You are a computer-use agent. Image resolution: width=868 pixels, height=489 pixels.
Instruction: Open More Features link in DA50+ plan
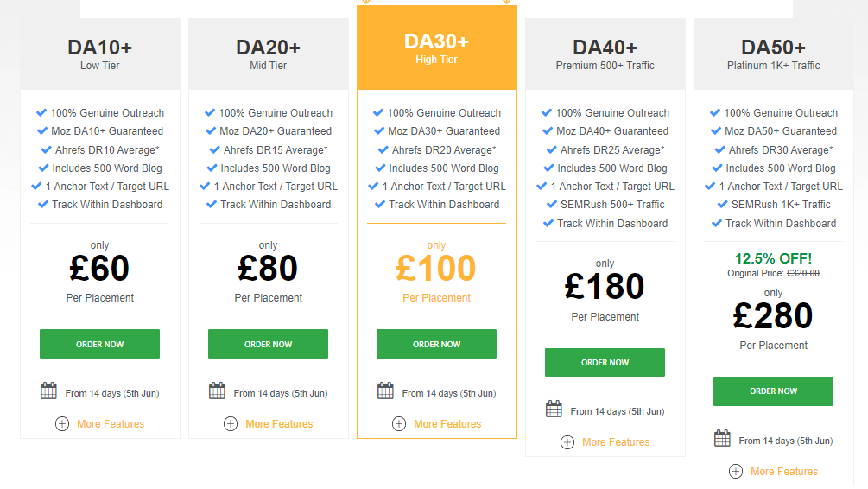click(x=784, y=472)
